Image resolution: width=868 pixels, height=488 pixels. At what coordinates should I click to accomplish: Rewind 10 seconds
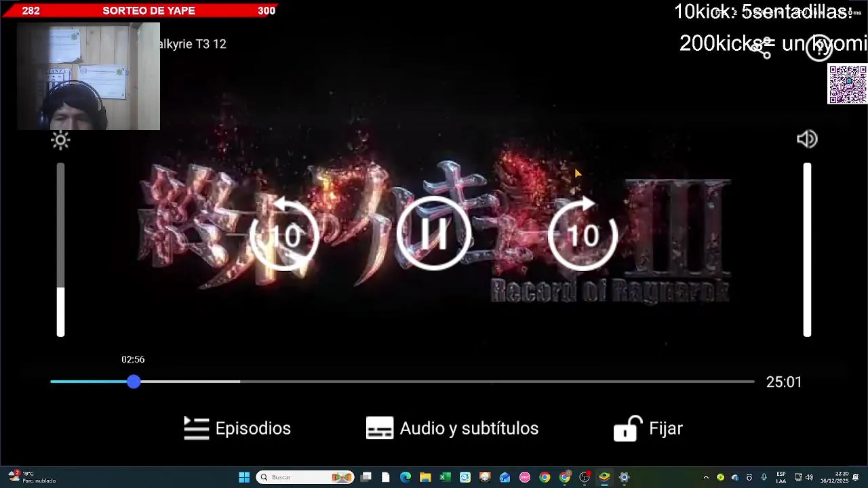285,235
